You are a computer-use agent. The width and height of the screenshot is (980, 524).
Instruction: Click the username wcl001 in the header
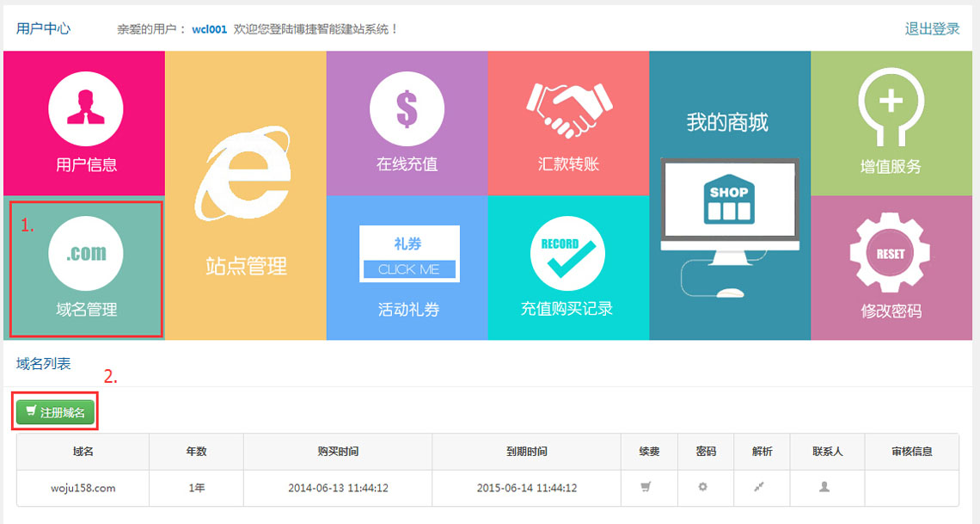(x=209, y=29)
